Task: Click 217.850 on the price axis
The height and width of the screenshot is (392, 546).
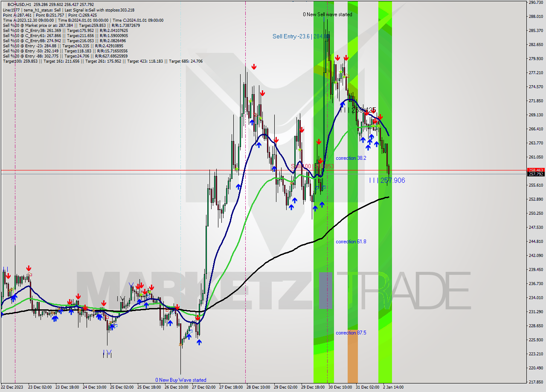Action: click(536, 382)
